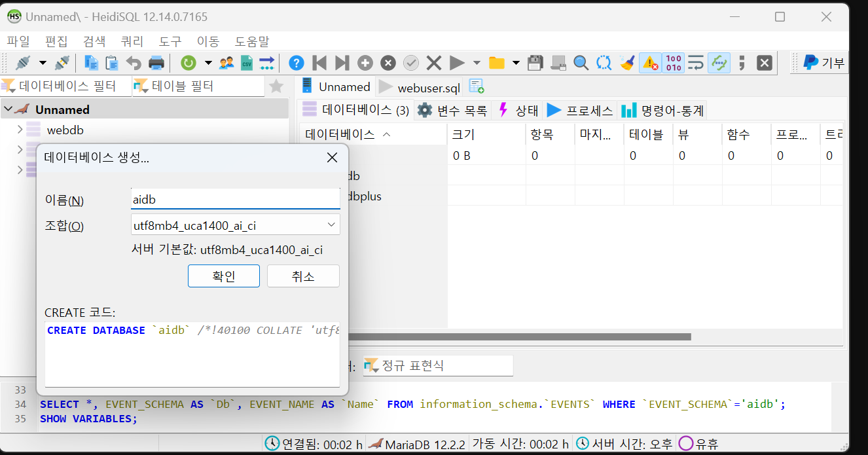Toggle the binary 100 010 icon
This screenshot has height=455, width=868.
(x=673, y=63)
